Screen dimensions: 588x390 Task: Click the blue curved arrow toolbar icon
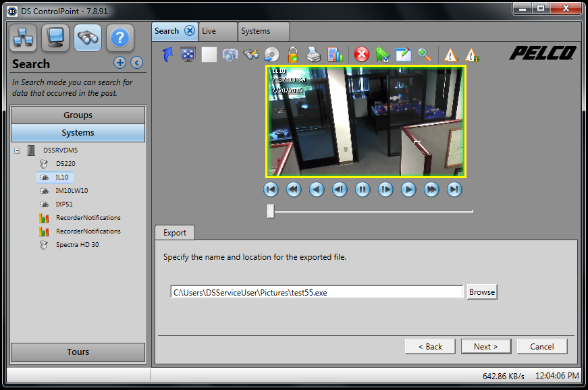167,55
